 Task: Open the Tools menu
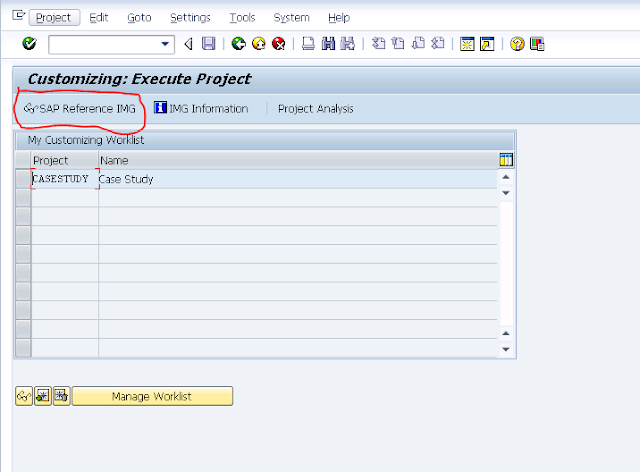[x=242, y=18]
